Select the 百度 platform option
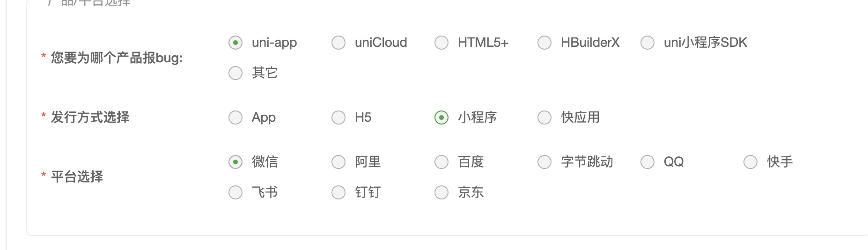The image size is (868, 250). [441, 162]
